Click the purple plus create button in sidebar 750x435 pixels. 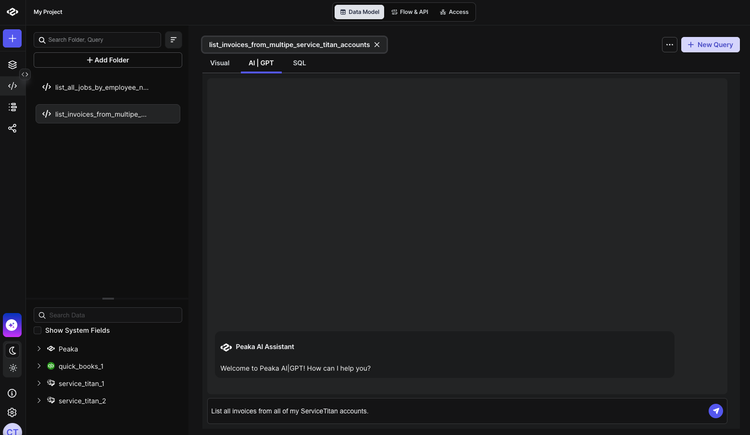click(12, 38)
